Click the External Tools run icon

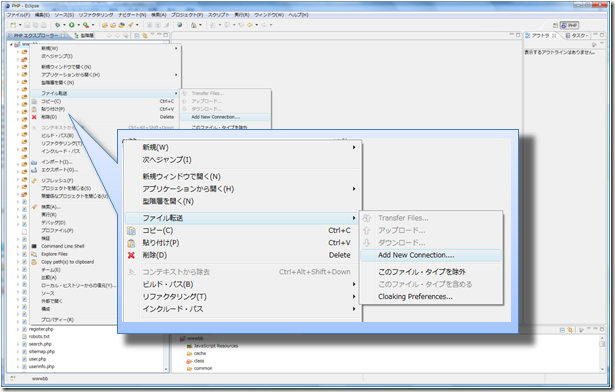[x=86, y=25]
